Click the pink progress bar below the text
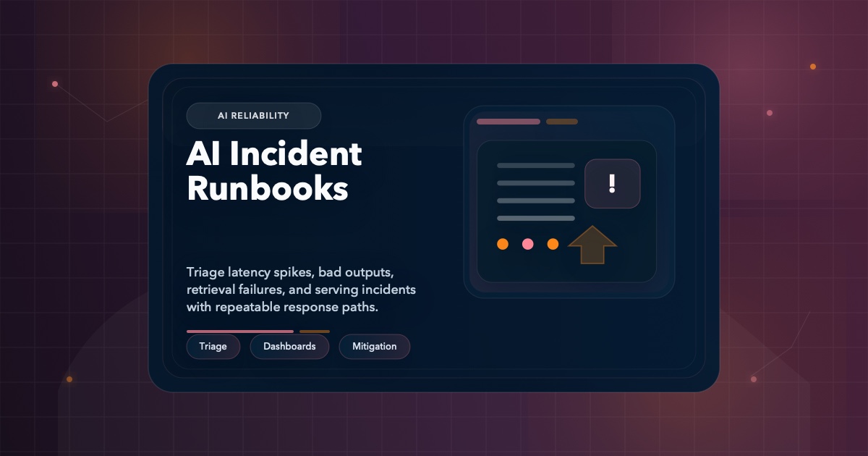868x456 pixels. pyautogui.click(x=239, y=331)
